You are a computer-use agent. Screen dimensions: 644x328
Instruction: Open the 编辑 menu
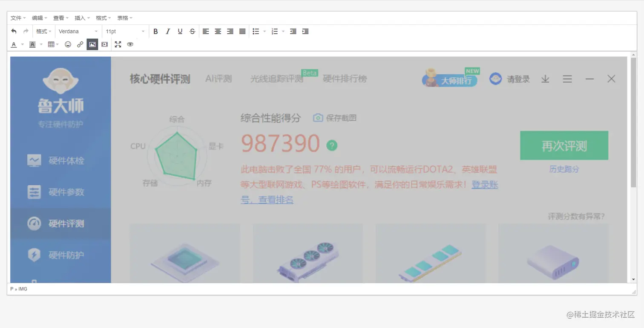tap(40, 18)
